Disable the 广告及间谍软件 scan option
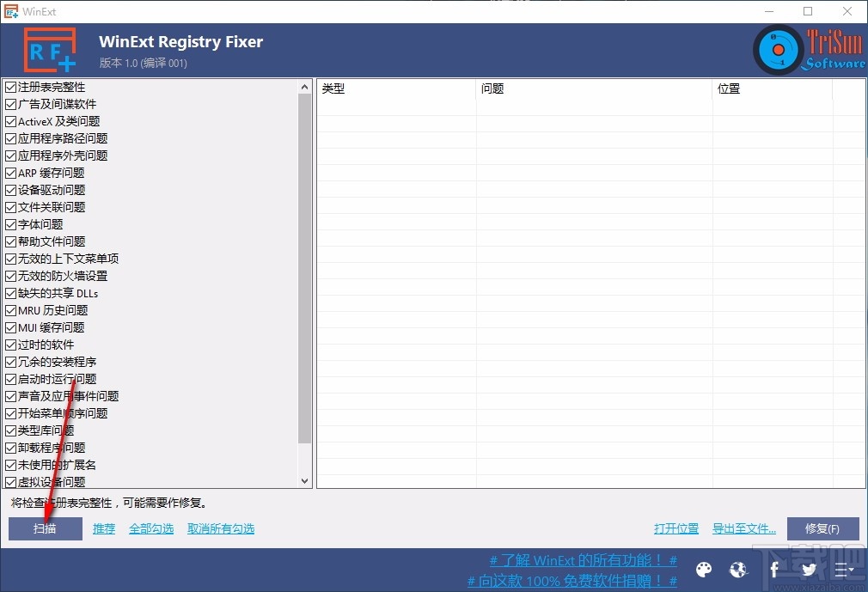The image size is (868, 592). point(11,104)
